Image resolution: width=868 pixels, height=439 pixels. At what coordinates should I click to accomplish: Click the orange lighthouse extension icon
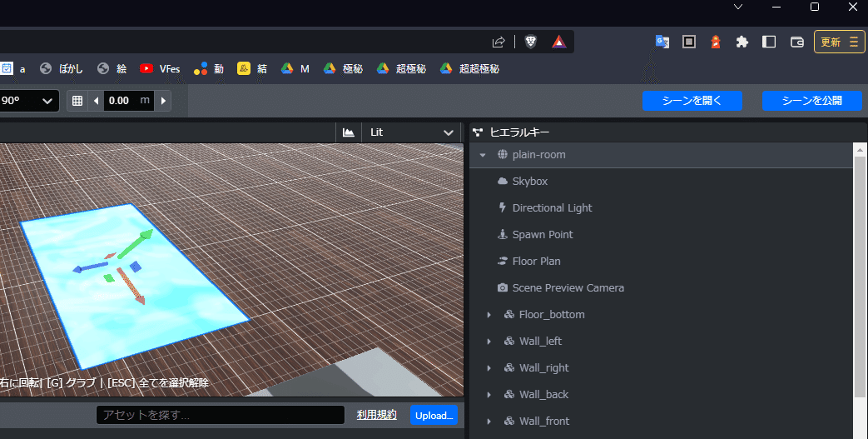click(715, 42)
